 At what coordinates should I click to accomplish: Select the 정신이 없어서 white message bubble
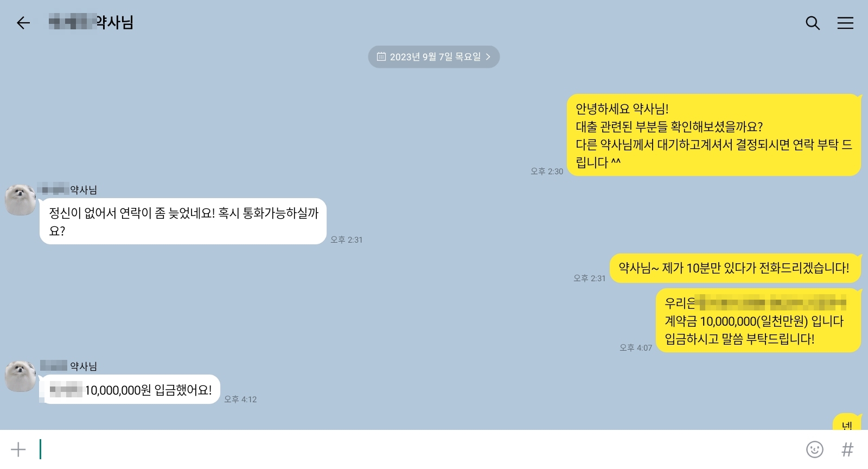tap(183, 221)
